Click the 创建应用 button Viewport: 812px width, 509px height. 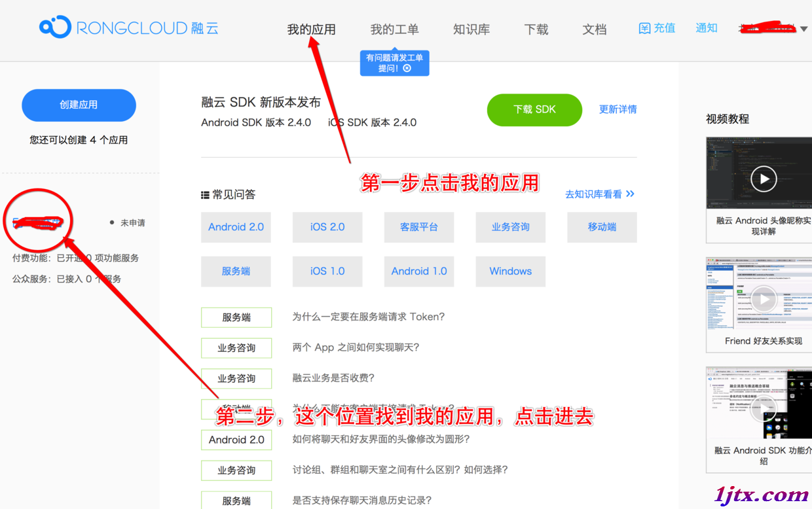click(79, 105)
